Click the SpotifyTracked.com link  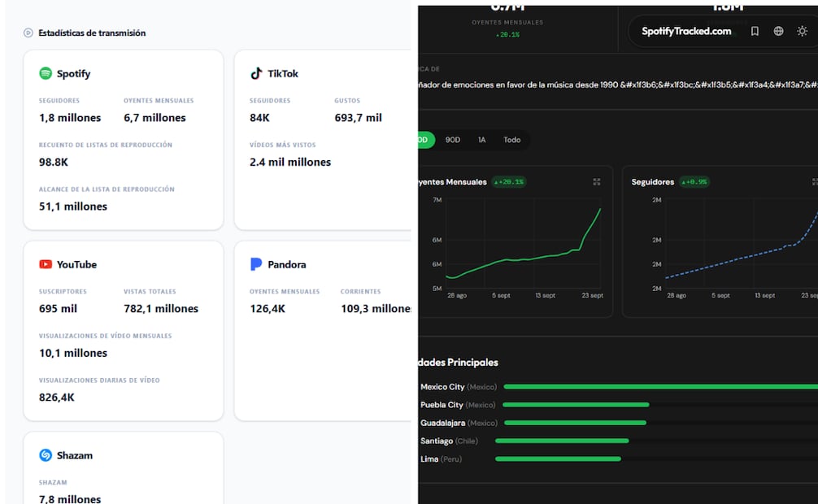coord(686,32)
